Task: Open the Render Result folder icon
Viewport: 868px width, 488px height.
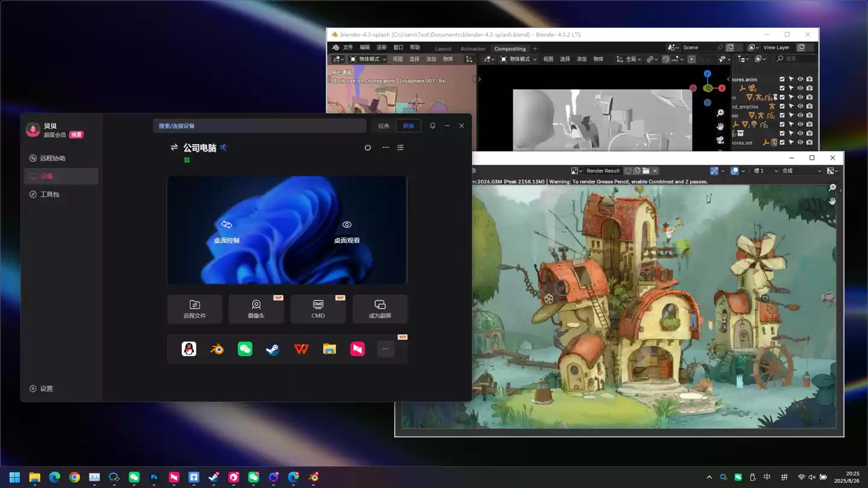Action: pos(646,171)
